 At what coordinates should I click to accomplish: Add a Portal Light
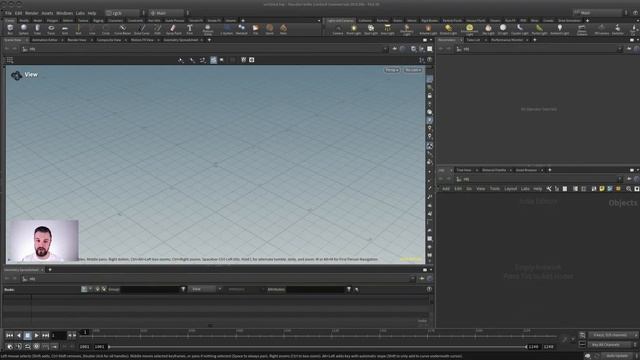[539, 29]
